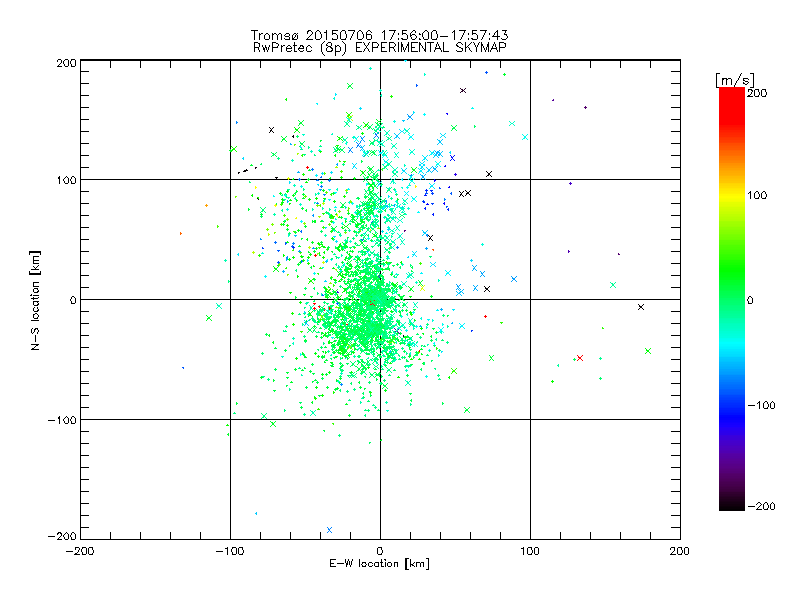Click the yellow section of the velocity colorbar
Viewport: 800px width, 600px height.
tap(732, 195)
